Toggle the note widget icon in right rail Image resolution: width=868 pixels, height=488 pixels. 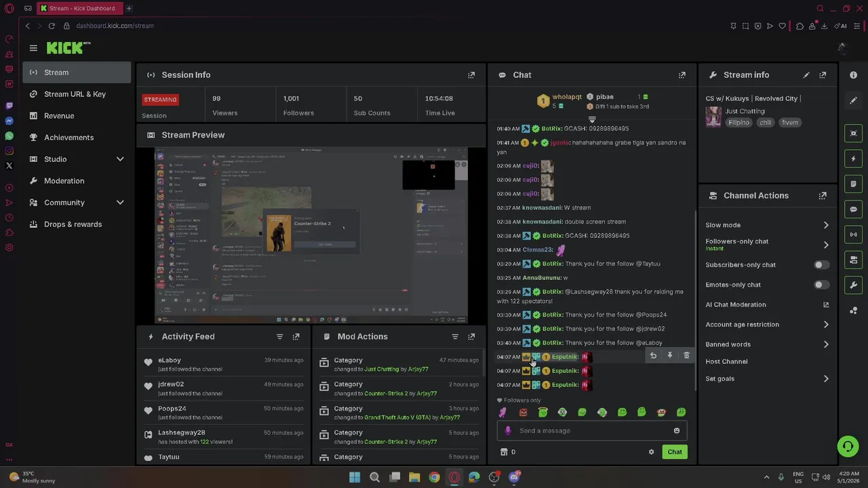click(854, 184)
